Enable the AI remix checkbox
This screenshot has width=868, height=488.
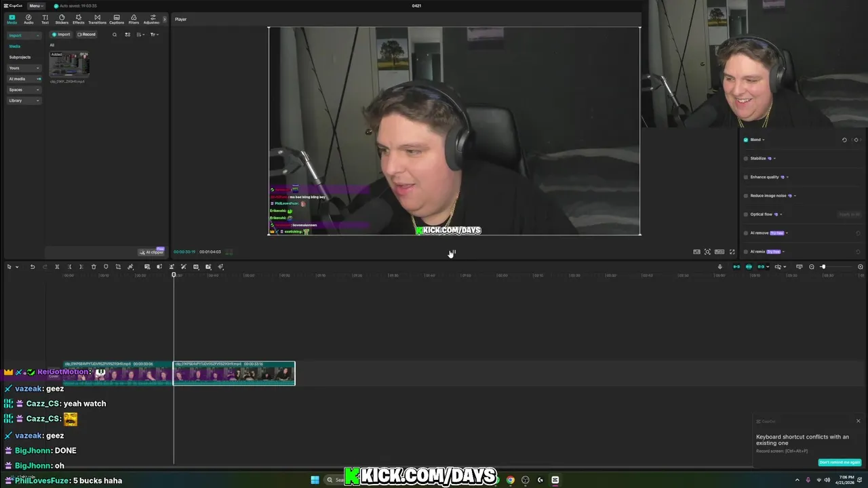click(x=746, y=251)
